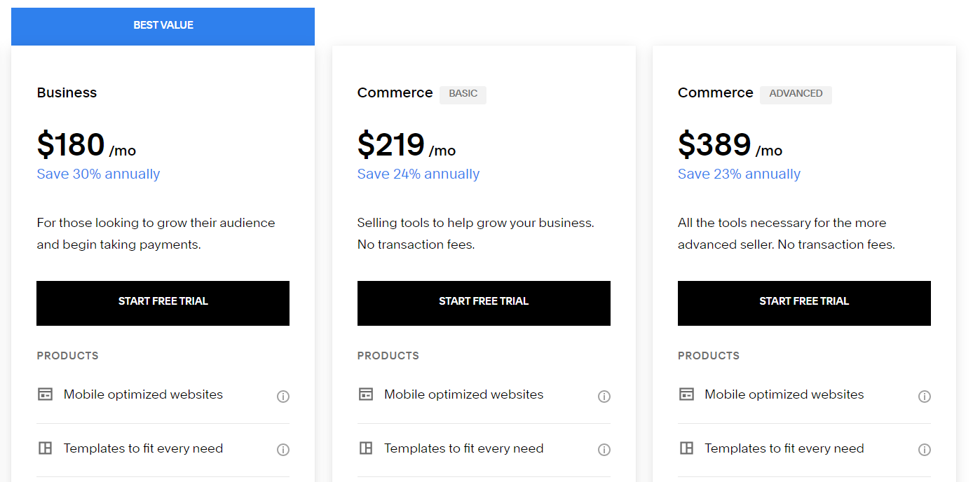This screenshot has width=980, height=482.
Task: Click the ADVANCED badge next to Commerce
Action: pos(796,94)
